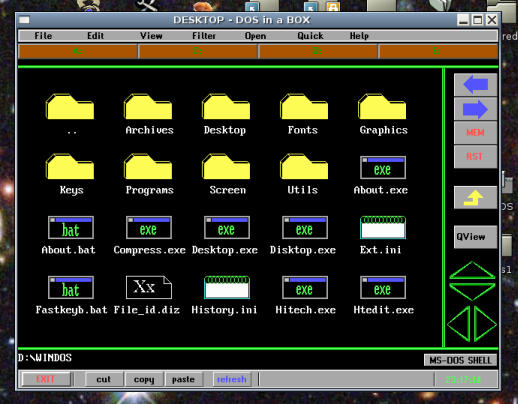Image resolution: width=518 pixels, height=404 pixels.
Task: Select the Htedit.exe program icon
Action: click(383, 288)
